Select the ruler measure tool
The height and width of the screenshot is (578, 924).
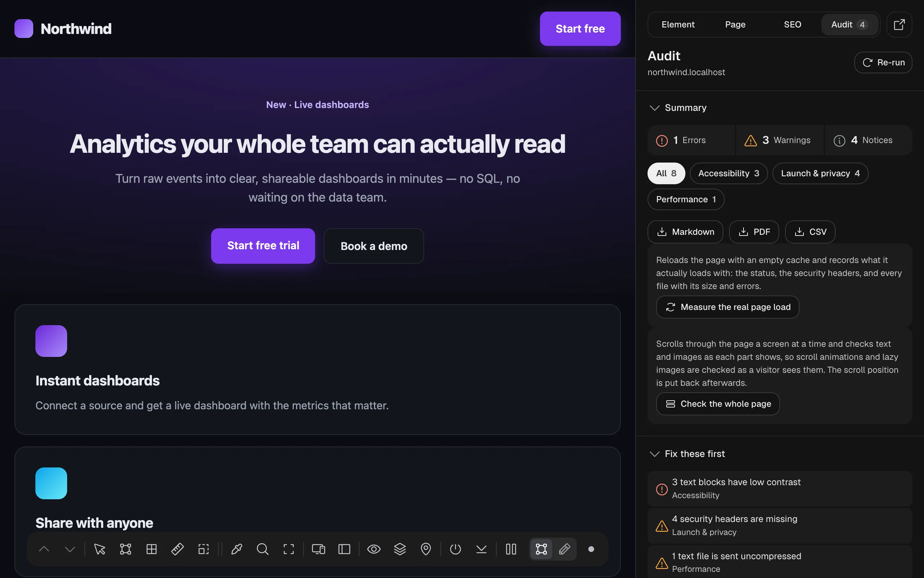(x=178, y=549)
